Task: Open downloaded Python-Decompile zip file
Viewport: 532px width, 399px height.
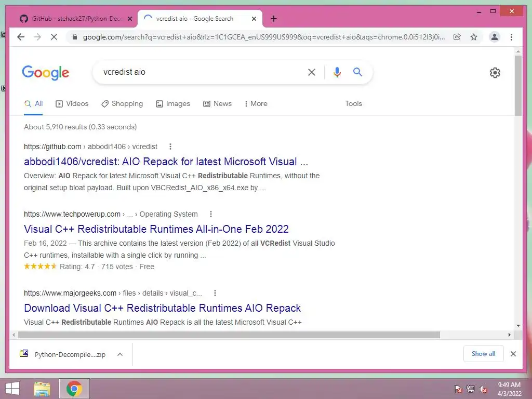Action: (x=63, y=354)
